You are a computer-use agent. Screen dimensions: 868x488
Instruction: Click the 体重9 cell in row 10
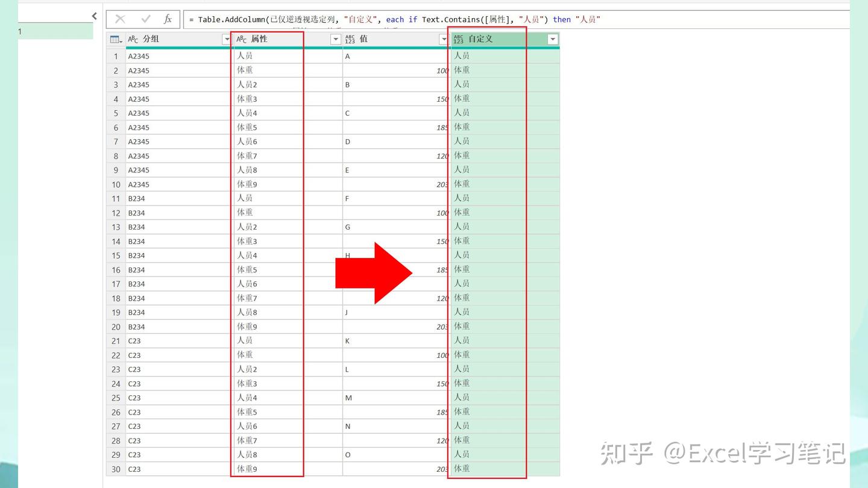[288, 184]
